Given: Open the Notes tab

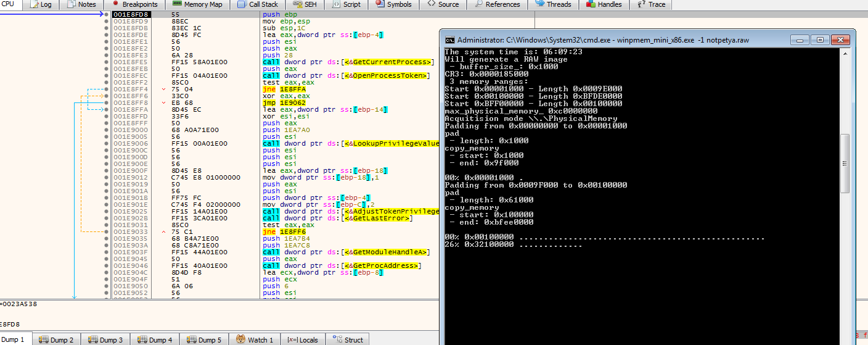Looking at the screenshot, I should click(x=81, y=4).
